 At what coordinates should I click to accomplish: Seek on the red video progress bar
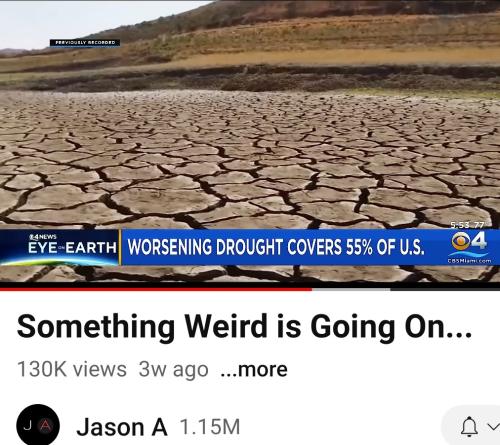(x=156, y=289)
